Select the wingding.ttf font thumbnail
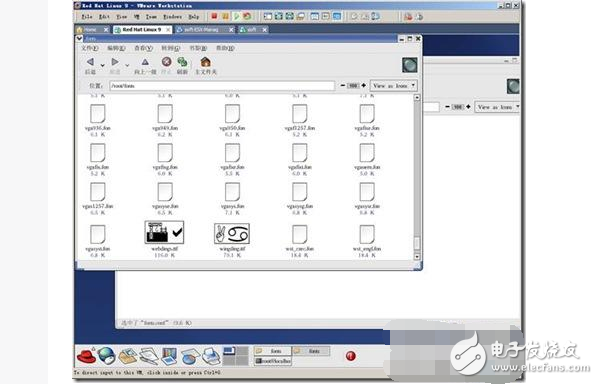 point(232,233)
